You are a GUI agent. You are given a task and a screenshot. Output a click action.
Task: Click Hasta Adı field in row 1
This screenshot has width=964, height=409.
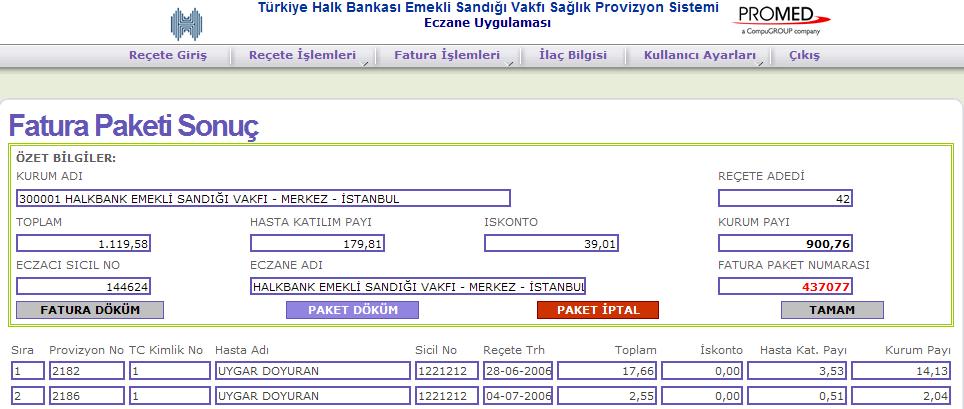[x=312, y=371]
